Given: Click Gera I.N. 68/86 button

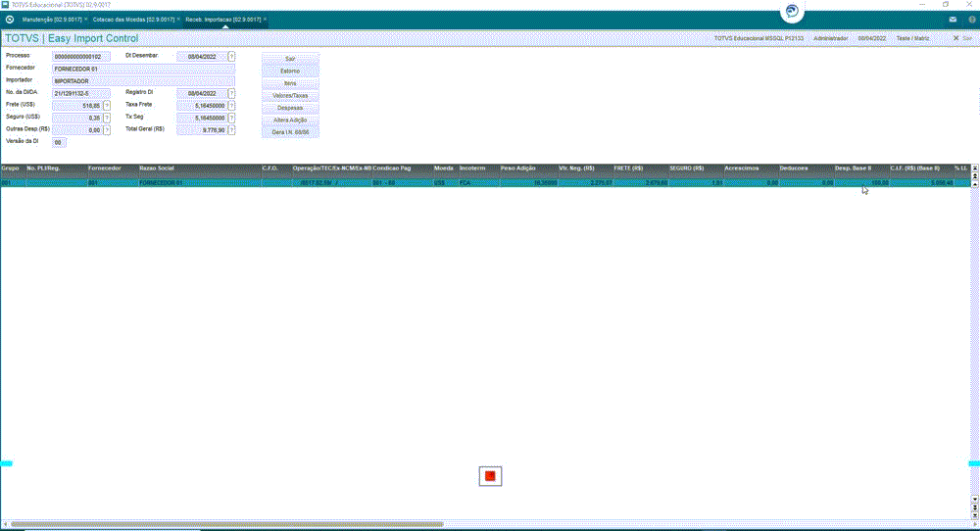Looking at the screenshot, I should (x=290, y=132).
